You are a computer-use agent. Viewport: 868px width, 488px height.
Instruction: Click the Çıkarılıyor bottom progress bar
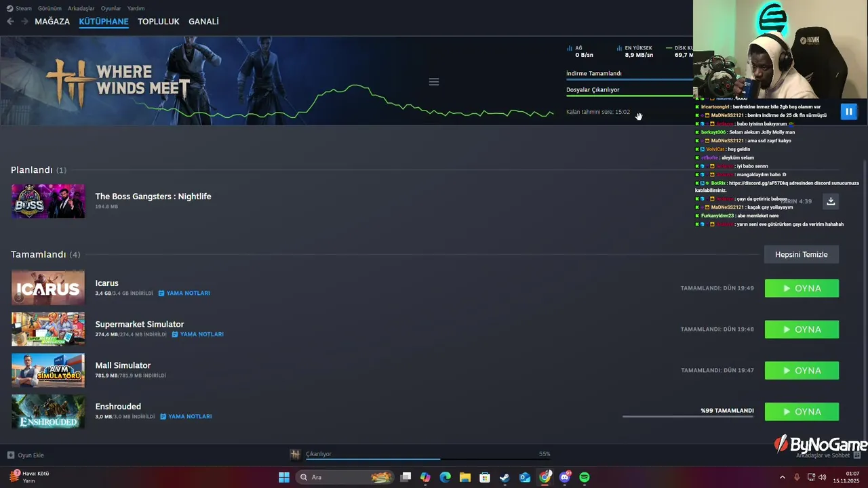click(428, 459)
